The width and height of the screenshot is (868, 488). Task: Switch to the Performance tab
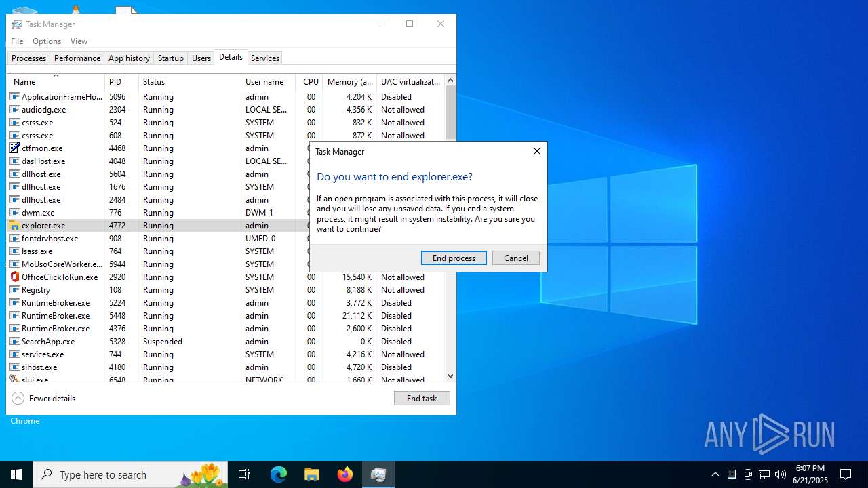tap(77, 58)
